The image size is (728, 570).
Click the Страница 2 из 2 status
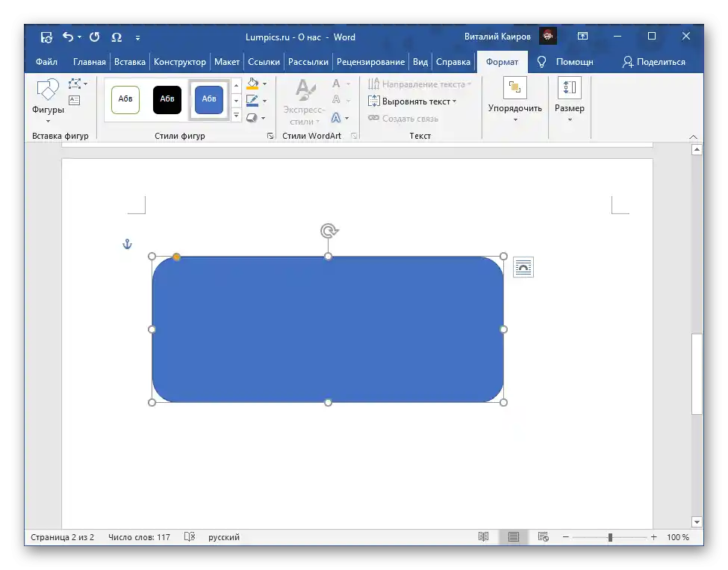[x=62, y=537]
